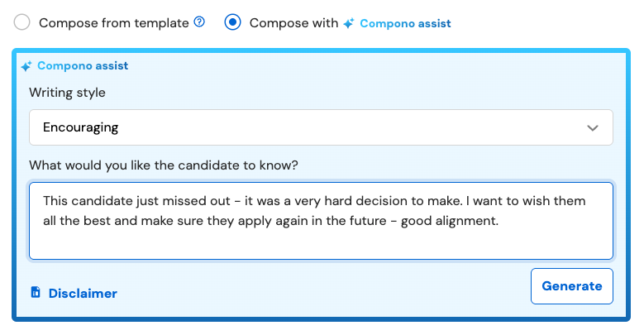Click the Compono assist panel header title
This screenshot has height=335, width=644.
click(83, 66)
